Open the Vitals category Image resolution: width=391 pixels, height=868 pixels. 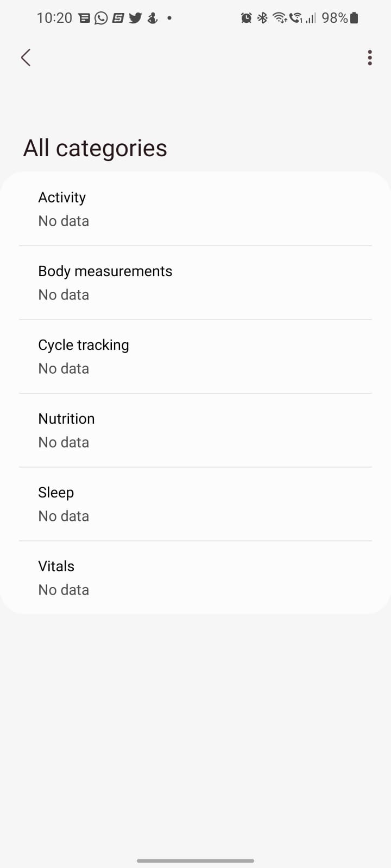pyautogui.click(x=195, y=578)
